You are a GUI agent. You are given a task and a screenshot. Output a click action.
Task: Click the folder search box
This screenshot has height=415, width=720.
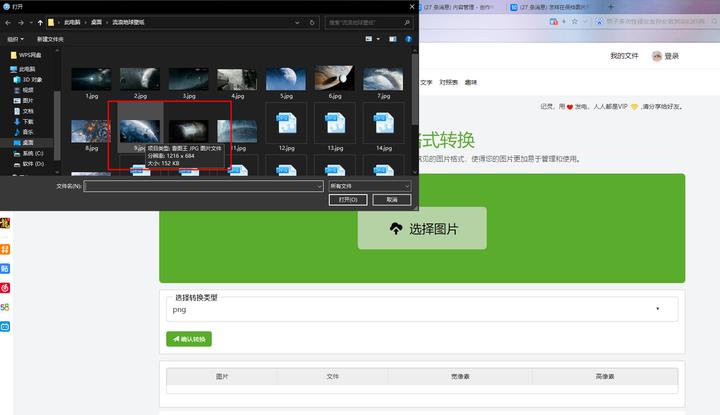(369, 22)
